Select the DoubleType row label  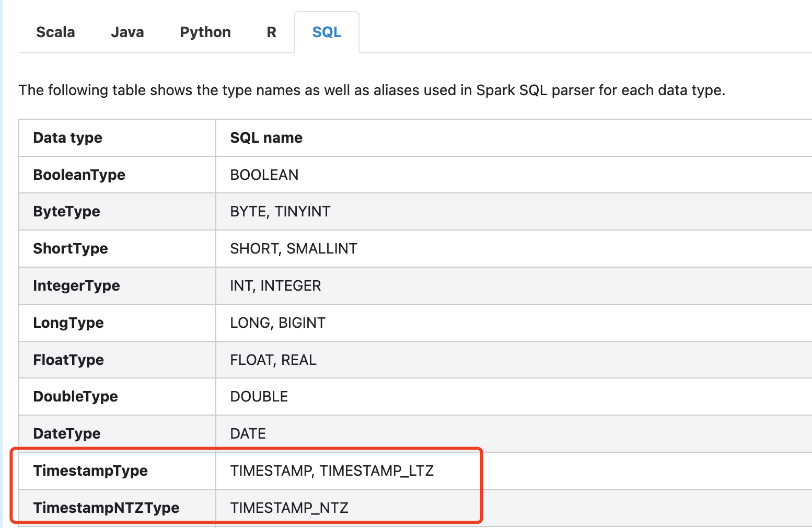[x=75, y=397]
